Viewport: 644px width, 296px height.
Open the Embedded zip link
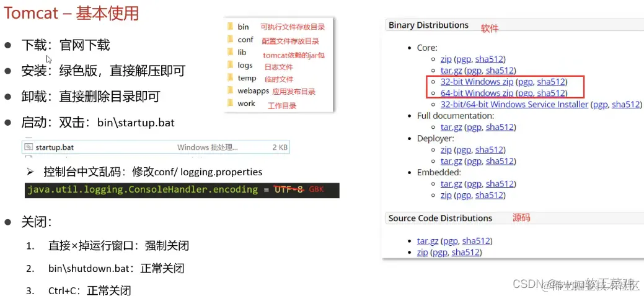coord(446,196)
